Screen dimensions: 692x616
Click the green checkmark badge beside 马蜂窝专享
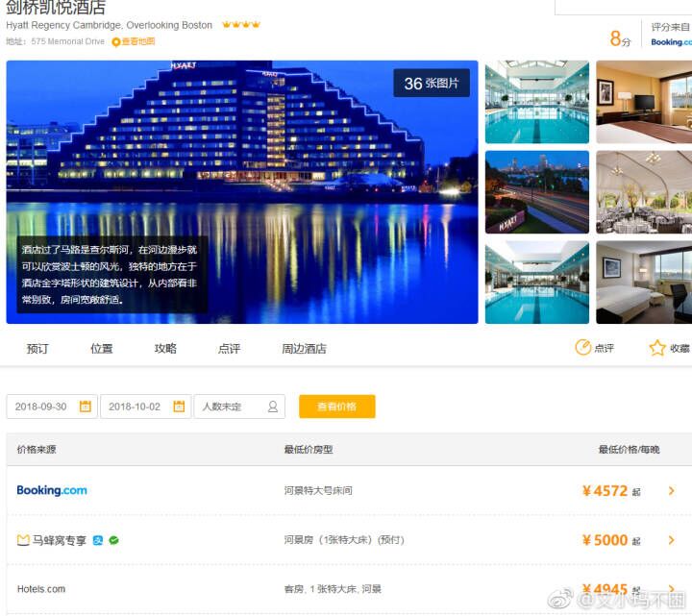click(x=113, y=540)
